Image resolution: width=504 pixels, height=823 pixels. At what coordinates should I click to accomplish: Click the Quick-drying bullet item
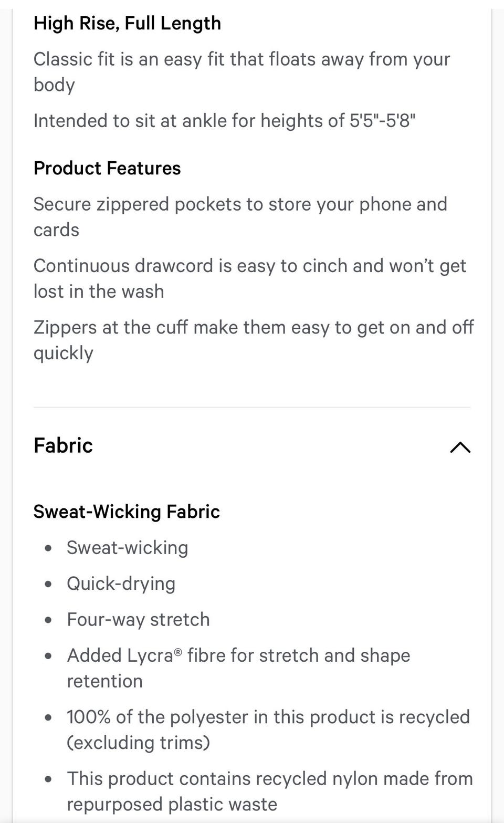121,584
